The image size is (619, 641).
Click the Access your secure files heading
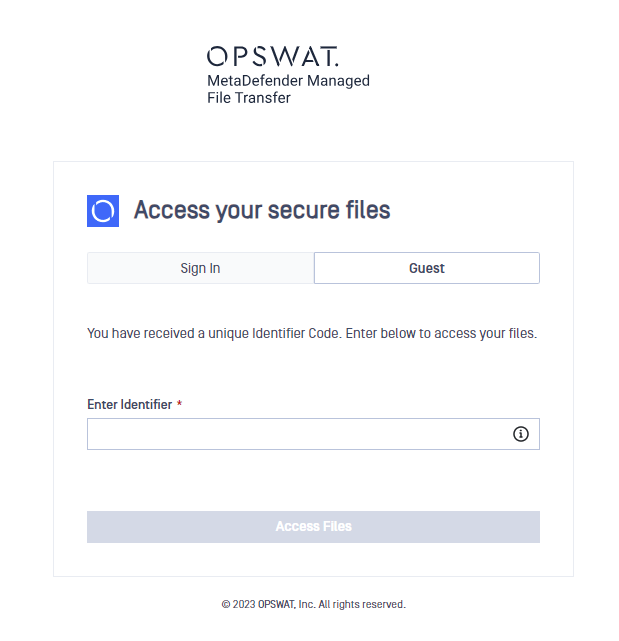tap(262, 210)
